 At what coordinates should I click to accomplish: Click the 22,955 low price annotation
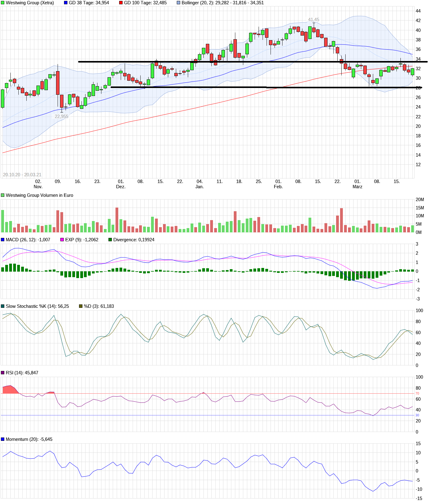pos(62,116)
